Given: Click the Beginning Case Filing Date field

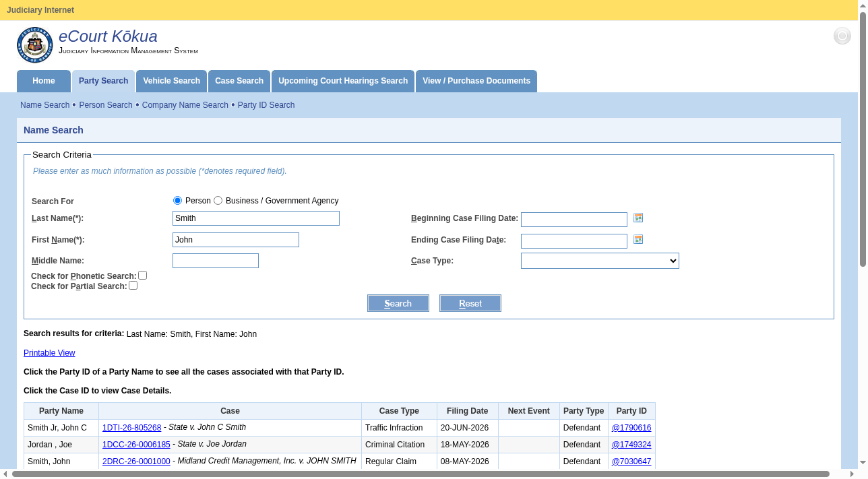Looking at the screenshot, I should pos(574,220).
